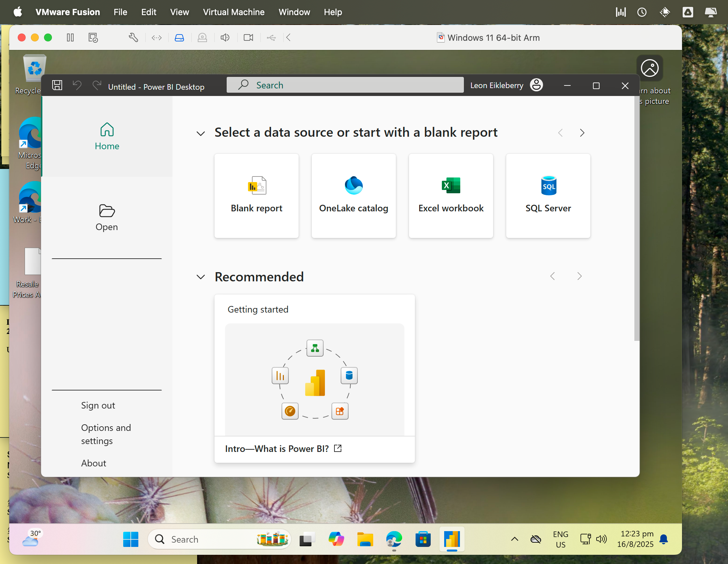Choose the Excel workbook data source

coord(451,196)
